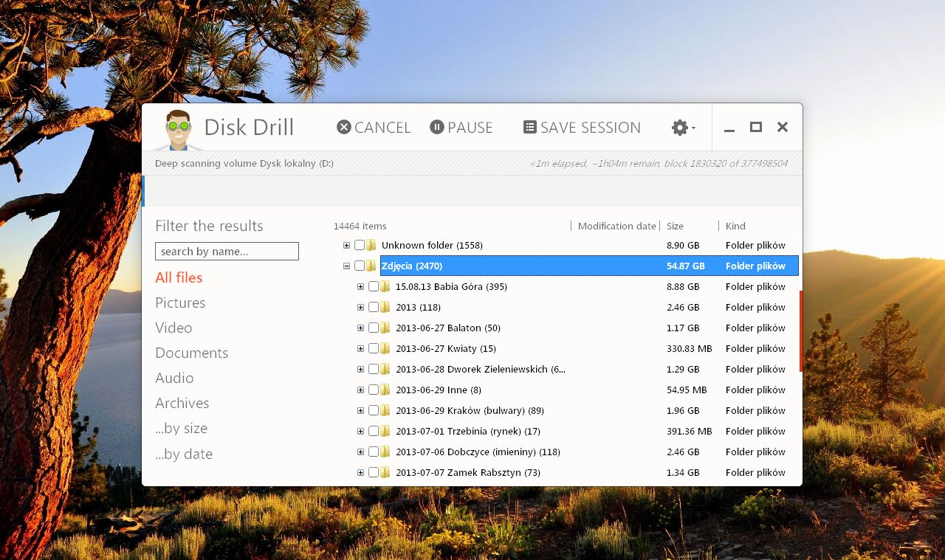The height and width of the screenshot is (560, 945).
Task: Enable checkbox for 2013-06-28 Dworek Zieleniewskich
Action: pos(374,369)
